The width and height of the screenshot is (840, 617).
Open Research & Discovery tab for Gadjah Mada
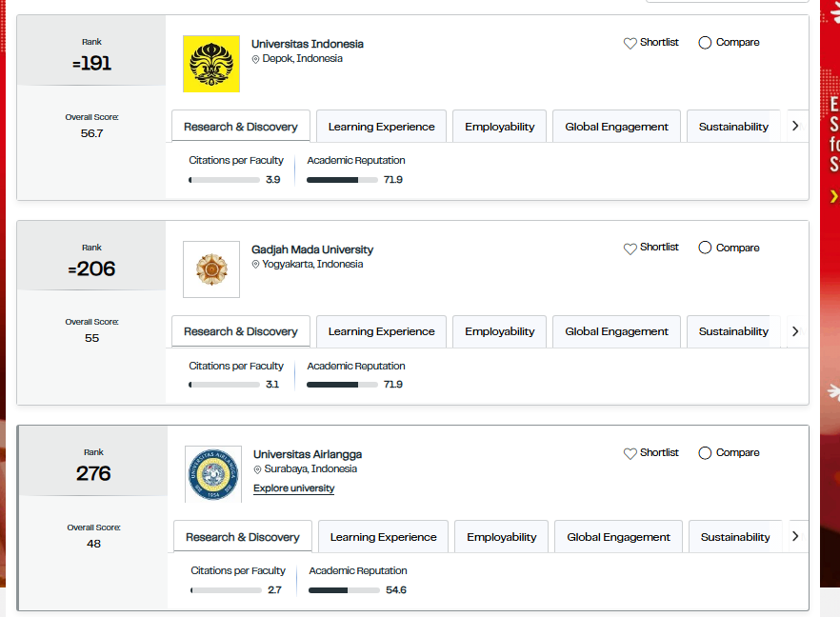point(241,331)
